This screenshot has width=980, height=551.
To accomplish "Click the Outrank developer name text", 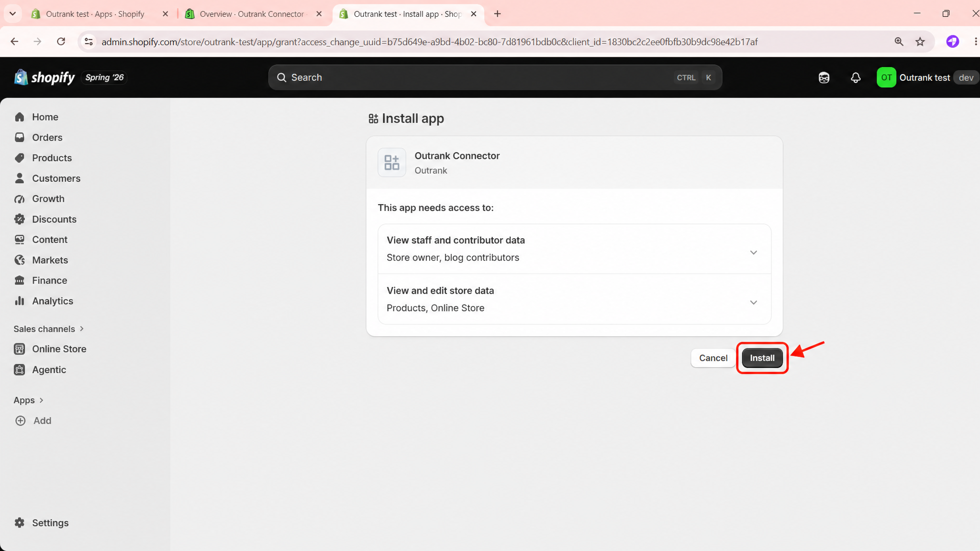I will [431, 171].
